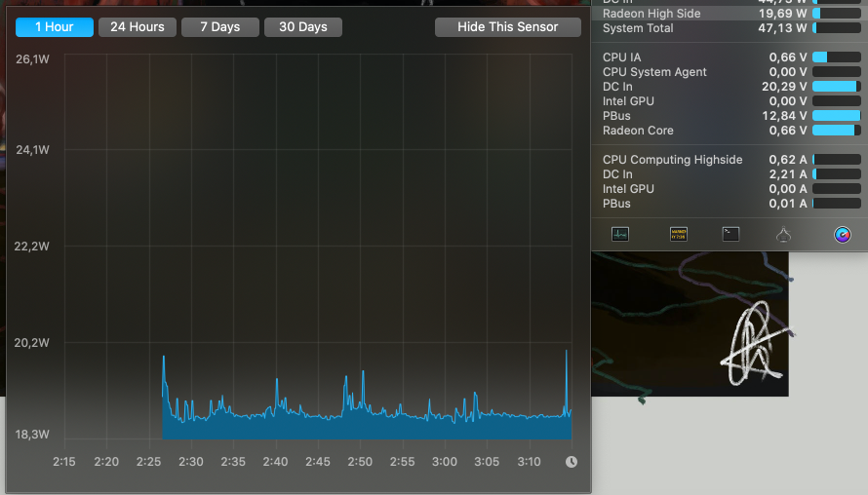Open the Console app icon
This screenshot has height=495, width=868.
point(678,235)
